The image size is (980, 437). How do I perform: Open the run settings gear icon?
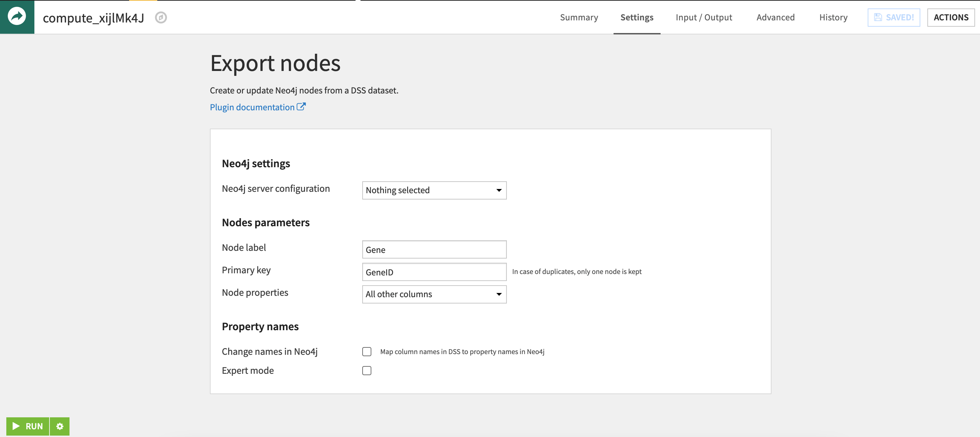coord(60,426)
